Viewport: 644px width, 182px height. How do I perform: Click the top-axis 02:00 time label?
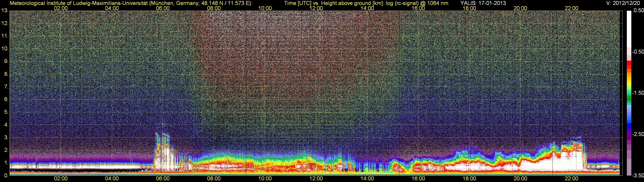61,8
